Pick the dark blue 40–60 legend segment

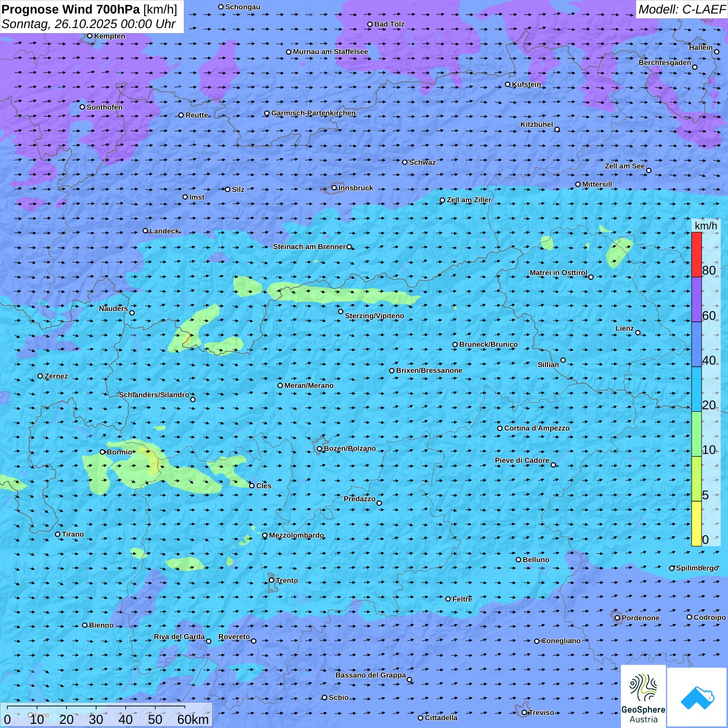[696, 345]
